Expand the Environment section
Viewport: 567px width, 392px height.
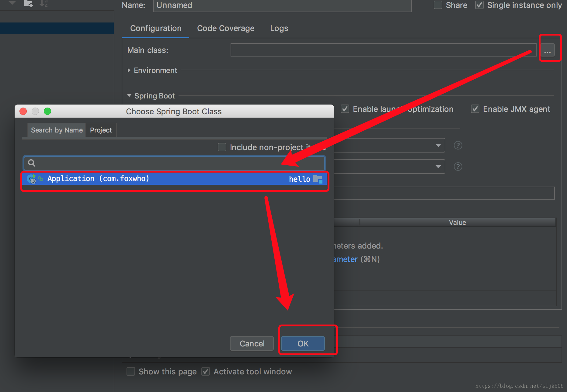tap(129, 70)
